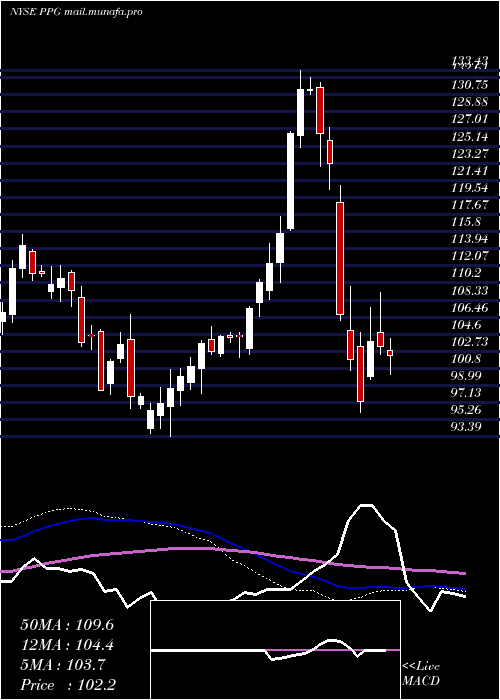Viewport: 500px width, 700px height.
Task: Click the 119.54 price axis label
Action: [469, 188]
